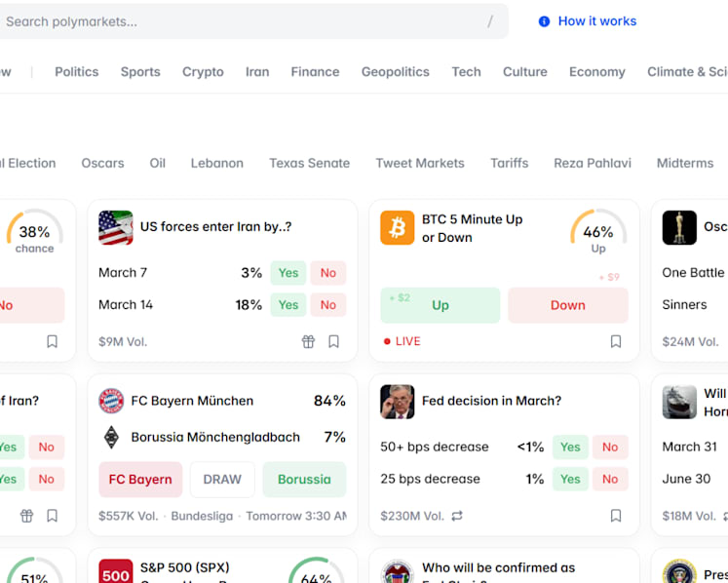Viewport: 728px width, 583px height.
Task: Click the LIVE indicator on BTC card
Action: tap(402, 341)
